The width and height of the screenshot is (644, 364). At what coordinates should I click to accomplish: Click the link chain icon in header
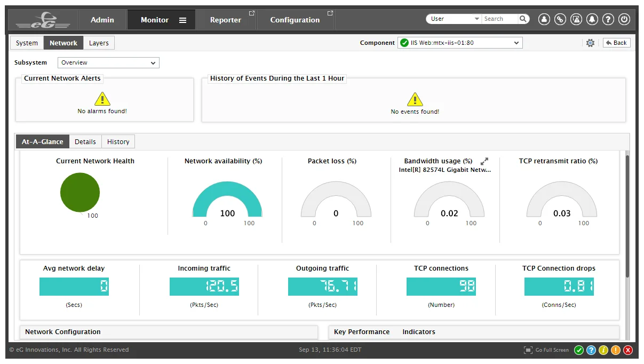point(560,19)
